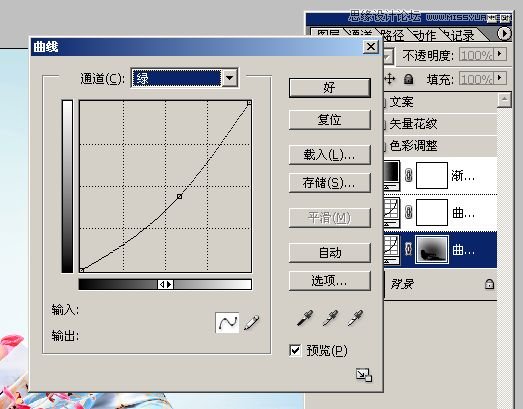Click the expand dialog size icon

pos(364,375)
